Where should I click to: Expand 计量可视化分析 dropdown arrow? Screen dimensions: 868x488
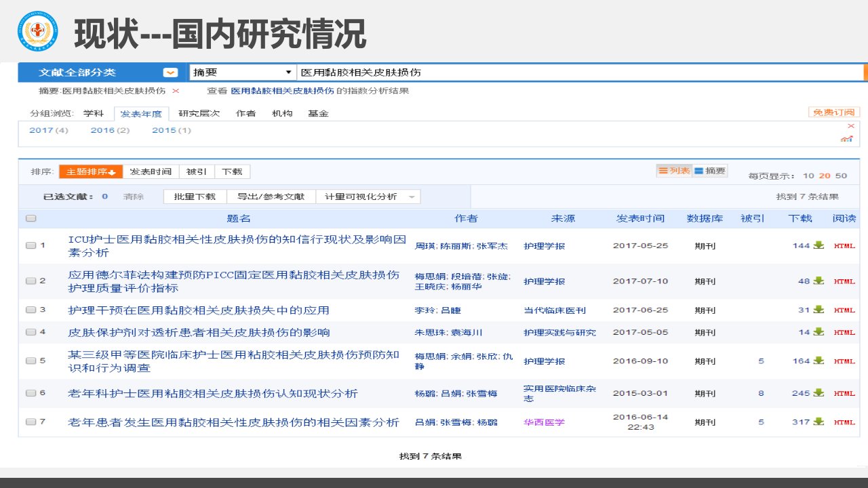click(x=412, y=197)
